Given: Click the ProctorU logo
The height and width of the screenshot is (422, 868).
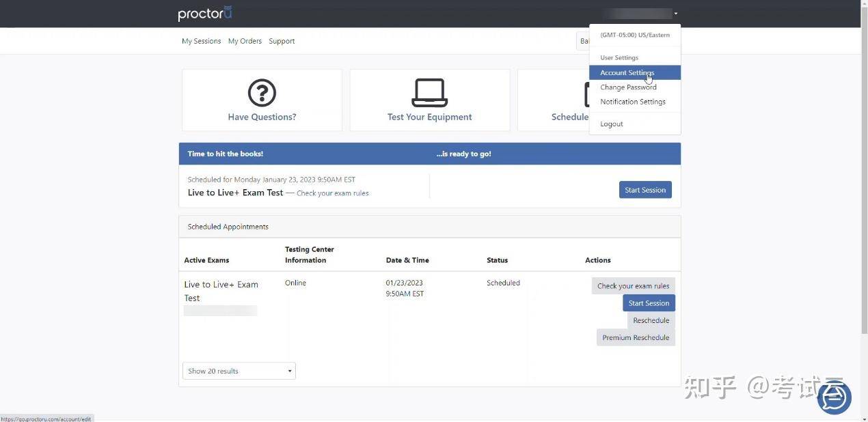Looking at the screenshot, I should tap(205, 14).
